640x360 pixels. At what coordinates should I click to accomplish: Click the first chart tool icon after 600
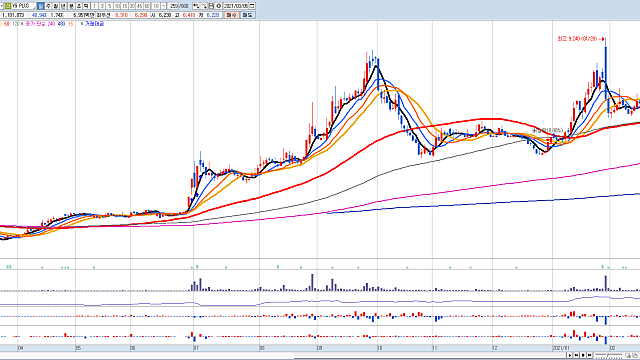tap(196, 6)
